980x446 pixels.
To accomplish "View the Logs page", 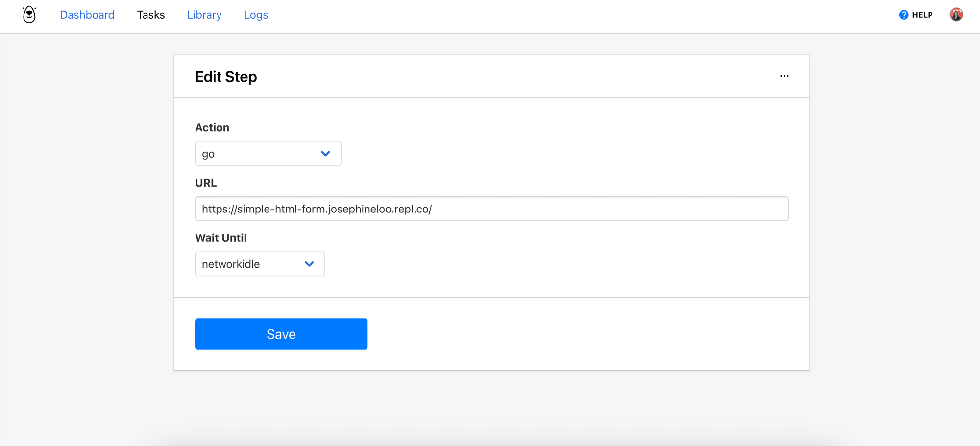I will point(255,14).
